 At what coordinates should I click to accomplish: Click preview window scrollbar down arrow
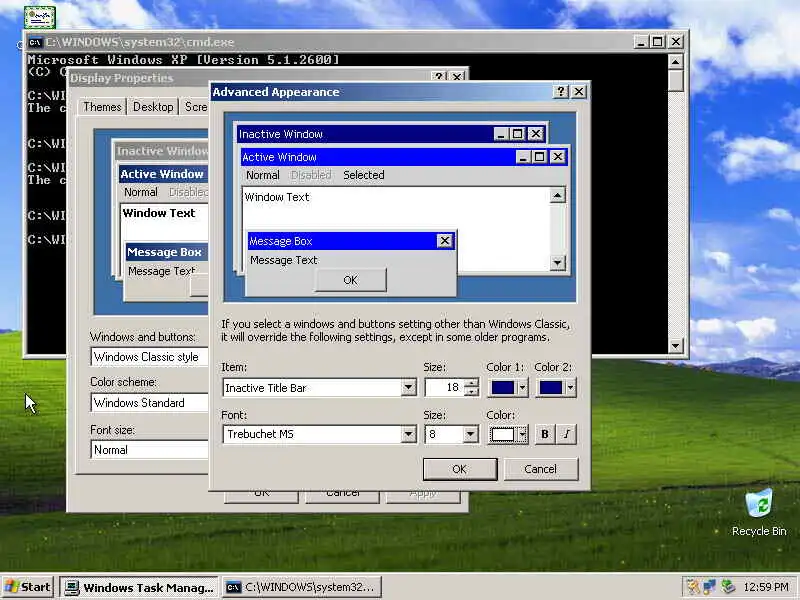[558, 263]
